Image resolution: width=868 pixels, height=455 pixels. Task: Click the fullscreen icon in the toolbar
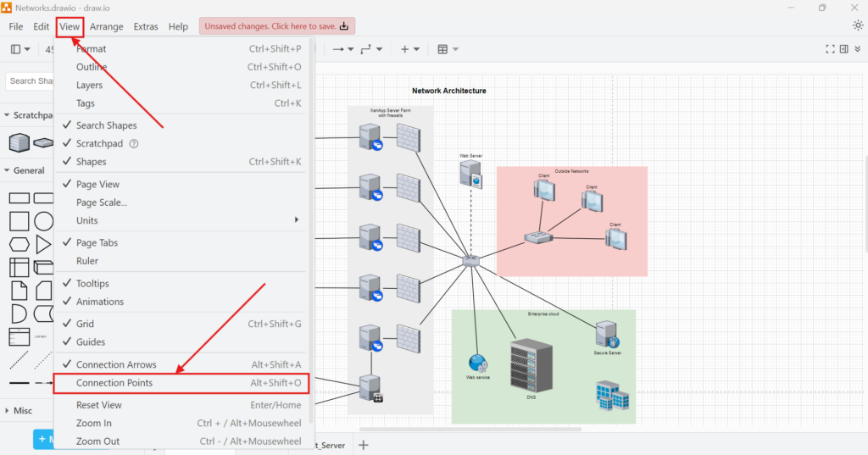[831, 49]
